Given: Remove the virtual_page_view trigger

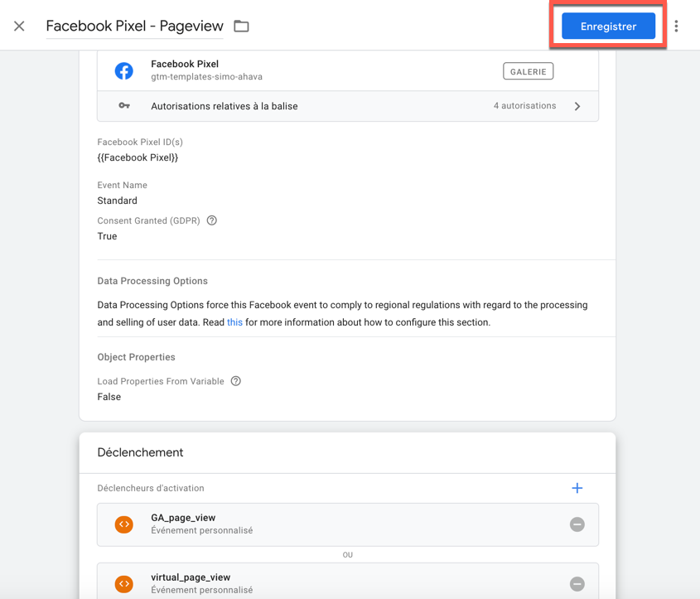Looking at the screenshot, I should (x=577, y=584).
